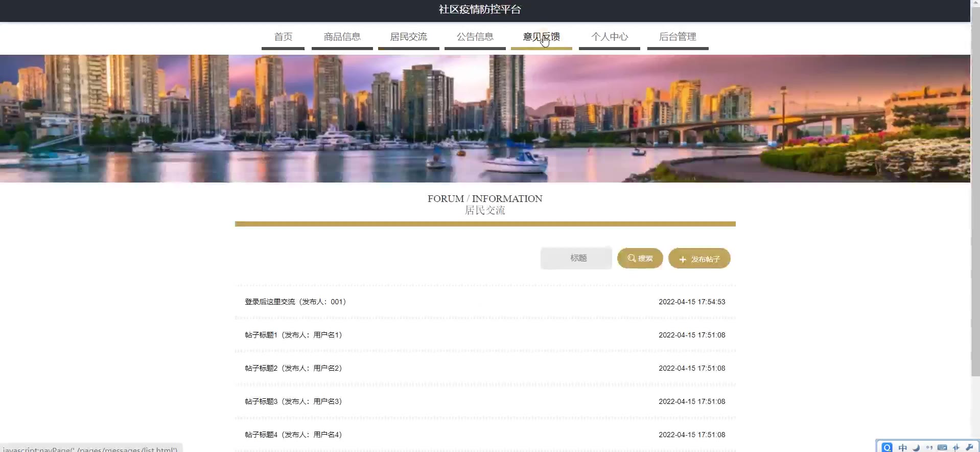
Task: Click the IME skin icon next to keyboard
Action: click(x=956, y=447)
